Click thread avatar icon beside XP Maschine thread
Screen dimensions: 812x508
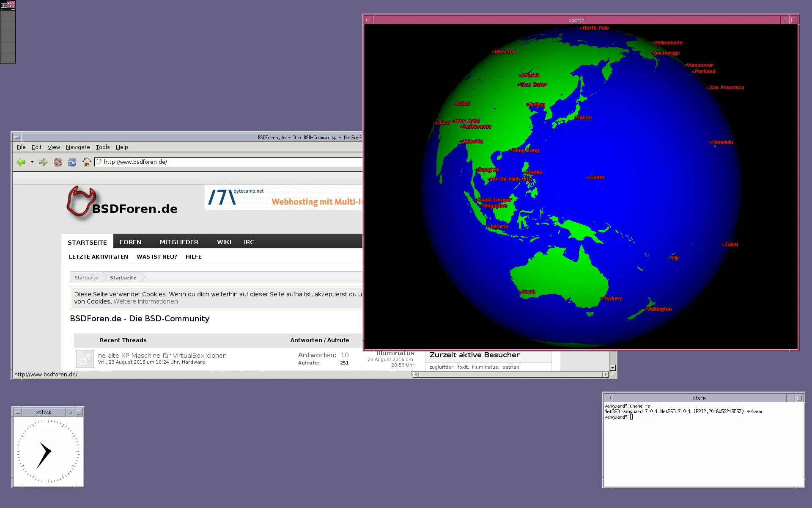tap(85, 359)
